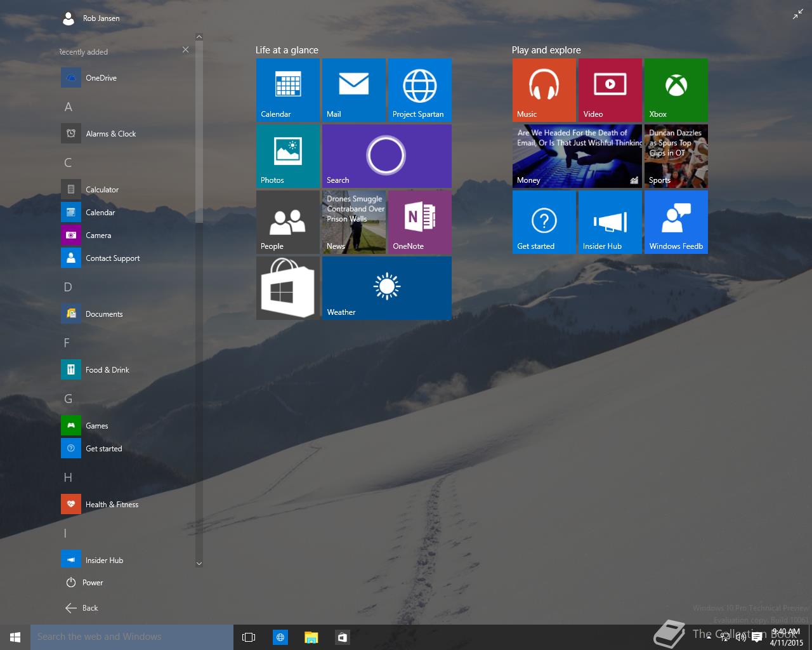Click the Windows Start button

tap(15, 637)
